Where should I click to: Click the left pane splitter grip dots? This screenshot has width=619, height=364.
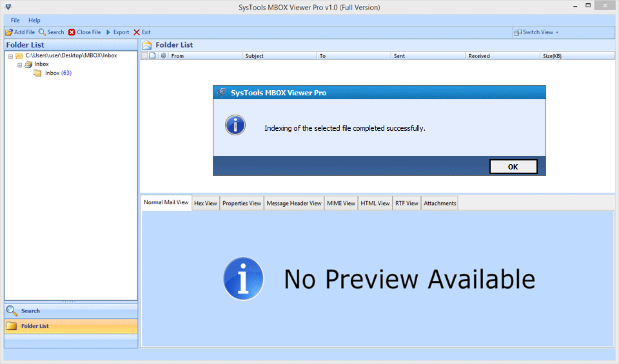click(69, 302)
